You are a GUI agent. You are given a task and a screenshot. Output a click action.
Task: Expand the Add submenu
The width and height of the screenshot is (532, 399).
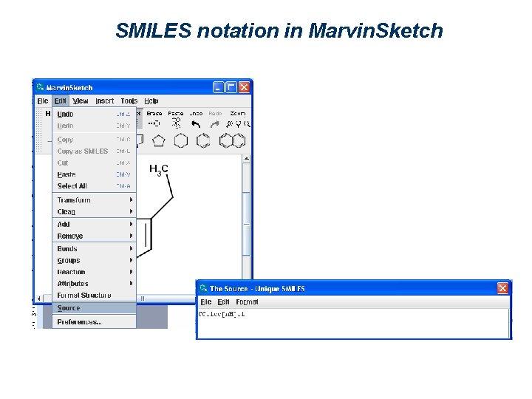pyautogui.click(x=94, y=225)
